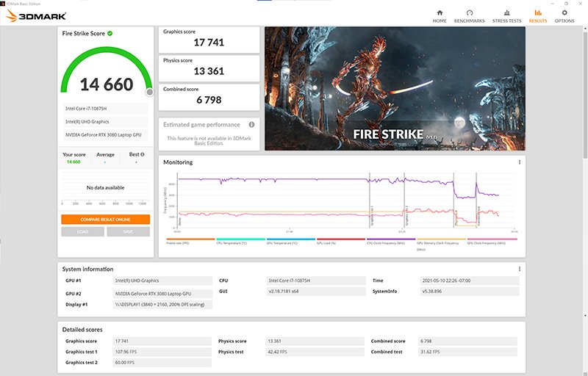Toggle the GPU Load (%) legend
588x376 pixels.
tap(341, 241)
